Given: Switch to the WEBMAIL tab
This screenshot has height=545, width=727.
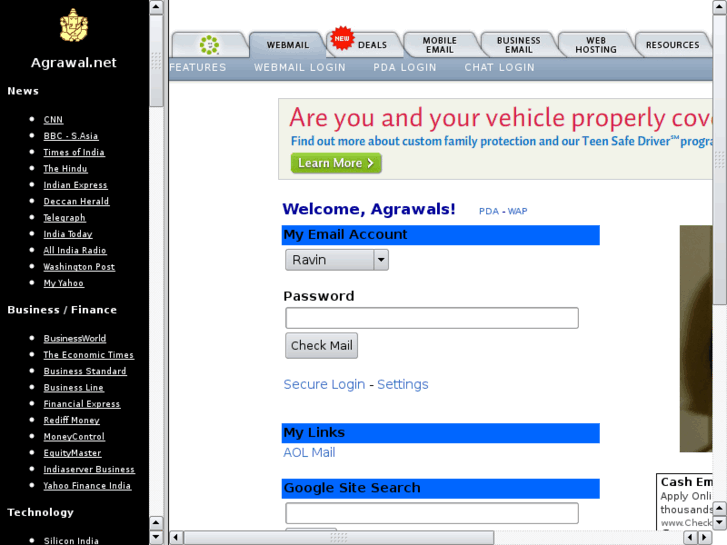Looking at the screenshot, I should (287, 45).
